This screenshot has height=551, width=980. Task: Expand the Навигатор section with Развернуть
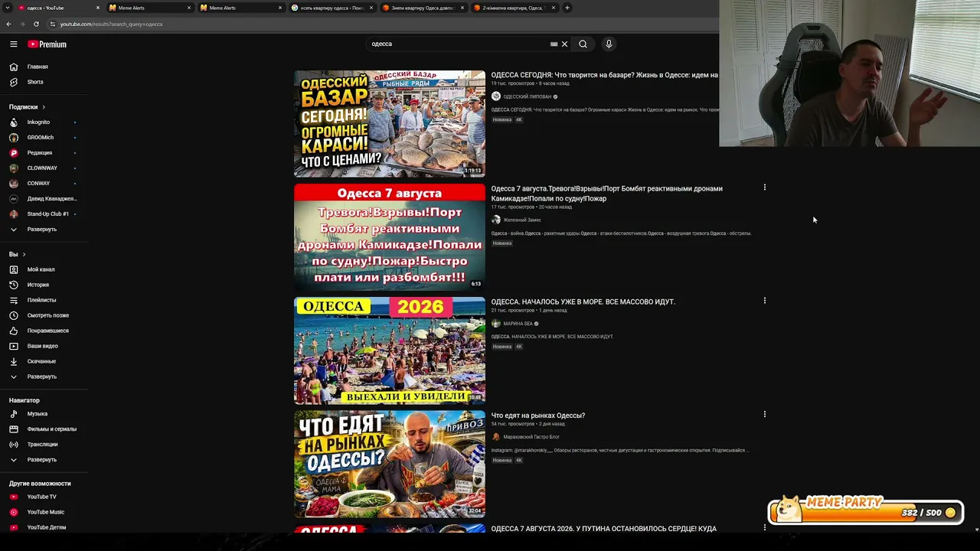point(44,460)
